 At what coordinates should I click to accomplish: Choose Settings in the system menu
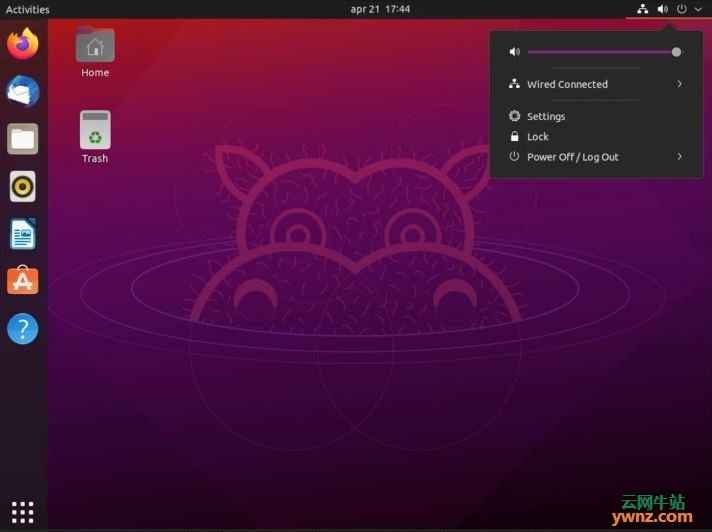click(x=596, y=116)
